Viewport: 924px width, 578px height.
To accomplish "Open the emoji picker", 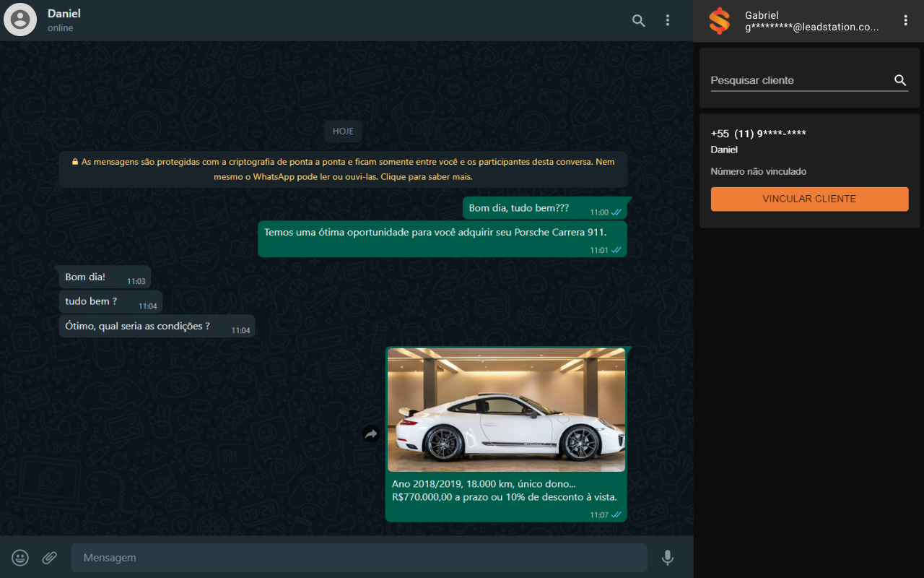I will 20,558.
